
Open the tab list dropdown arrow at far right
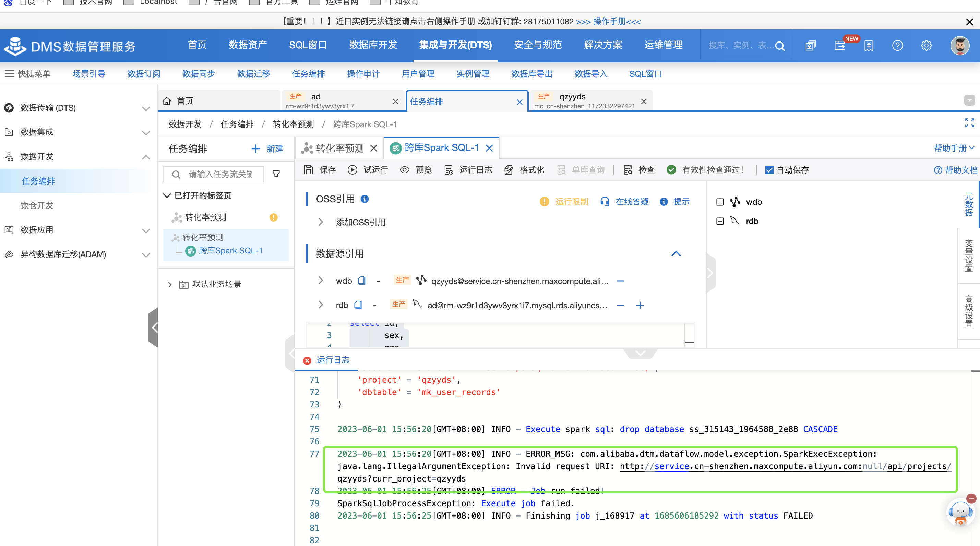[969, 100]
